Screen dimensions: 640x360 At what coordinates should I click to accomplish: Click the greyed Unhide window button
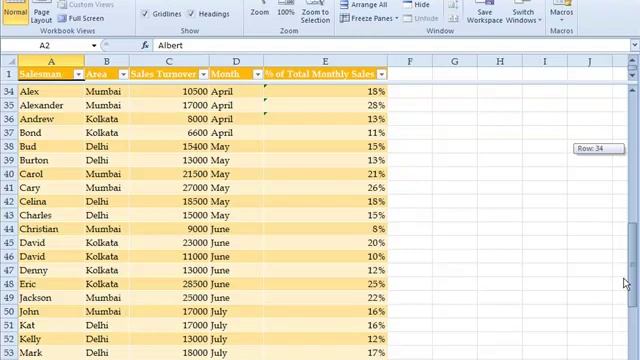click(x=420, y=18)
